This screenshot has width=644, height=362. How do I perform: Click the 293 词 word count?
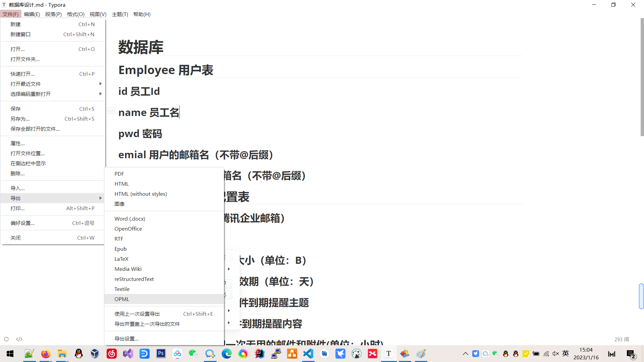pos(621,339)
